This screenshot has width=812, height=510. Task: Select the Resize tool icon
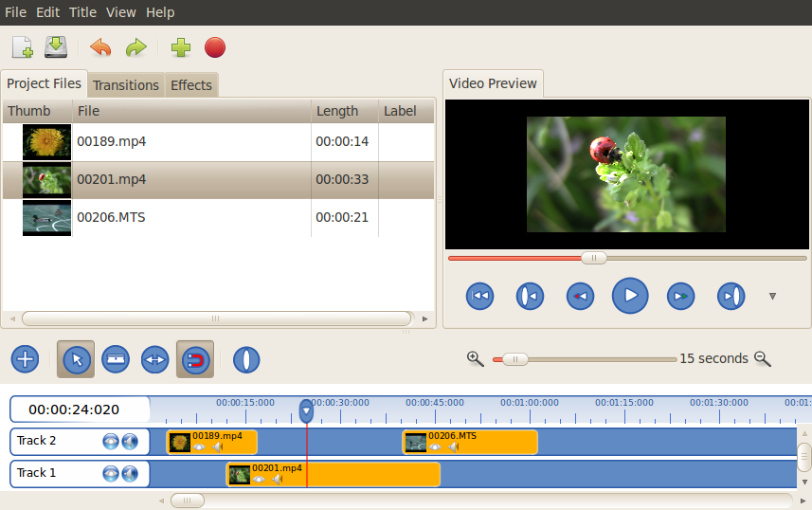tap(154, 359)
